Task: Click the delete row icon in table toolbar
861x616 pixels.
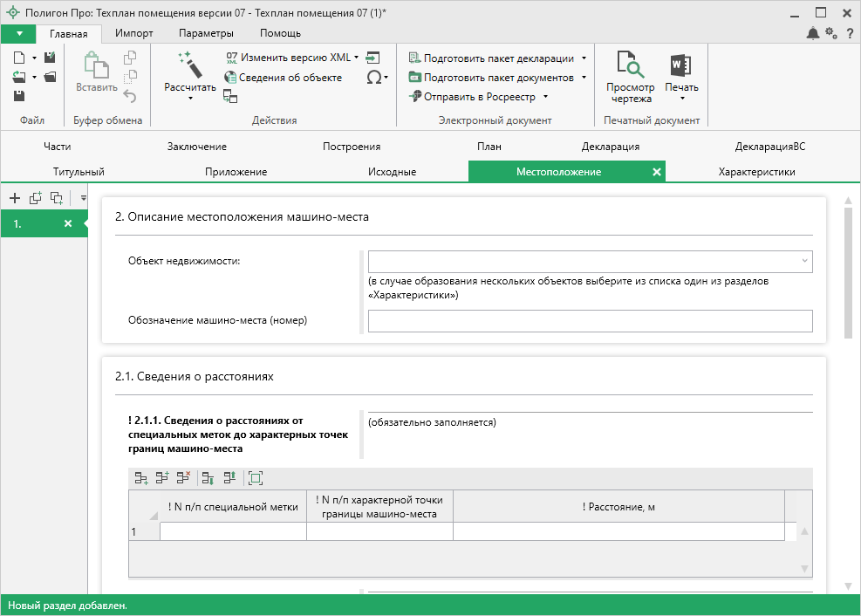Action: [183, 477]
